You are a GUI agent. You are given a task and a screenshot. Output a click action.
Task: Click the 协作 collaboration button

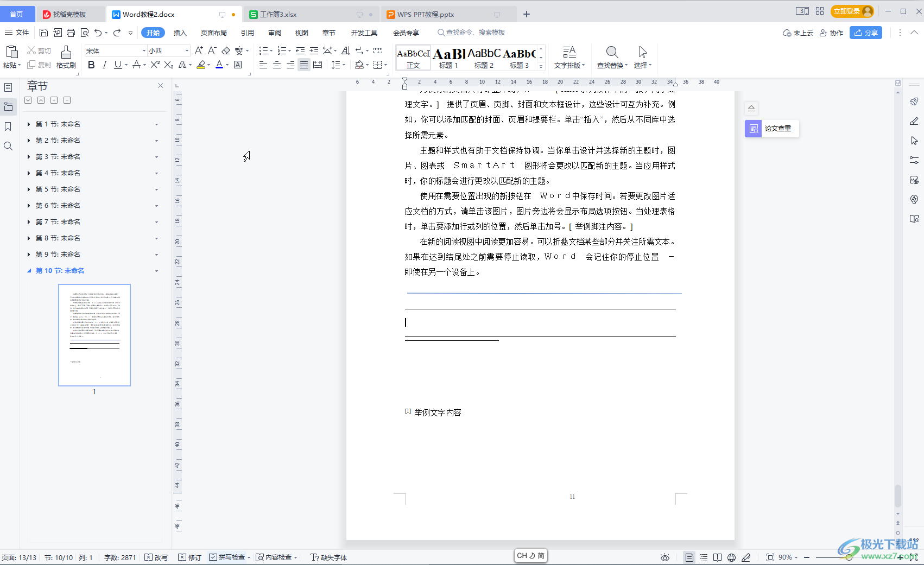[831, 33]
